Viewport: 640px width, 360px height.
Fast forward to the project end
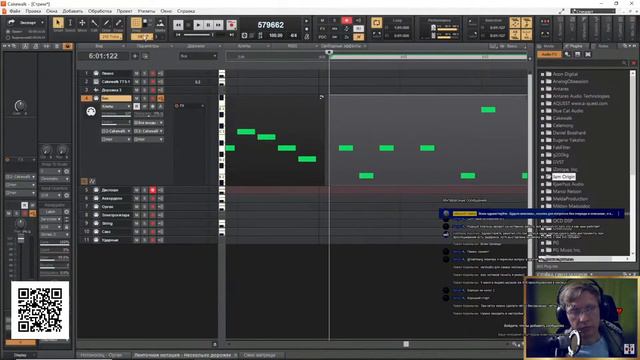[x=218, y=25]
